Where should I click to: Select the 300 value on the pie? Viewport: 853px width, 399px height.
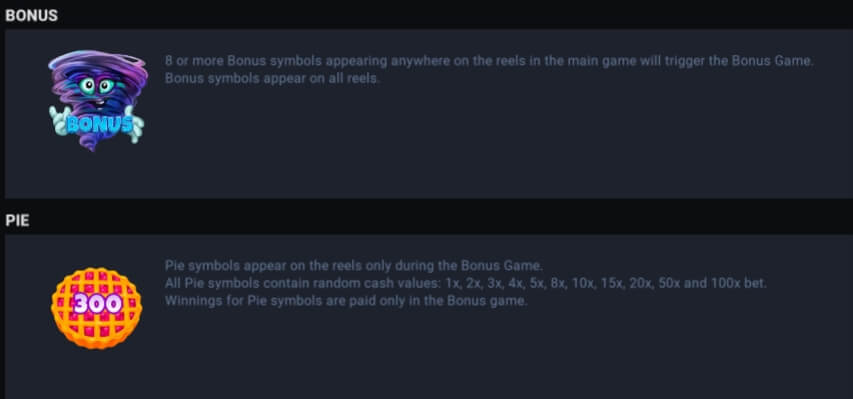97,304
